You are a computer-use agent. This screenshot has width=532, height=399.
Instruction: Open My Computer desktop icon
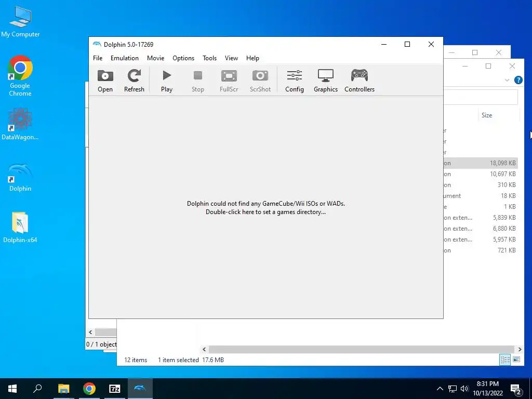[x=20, y=22]
